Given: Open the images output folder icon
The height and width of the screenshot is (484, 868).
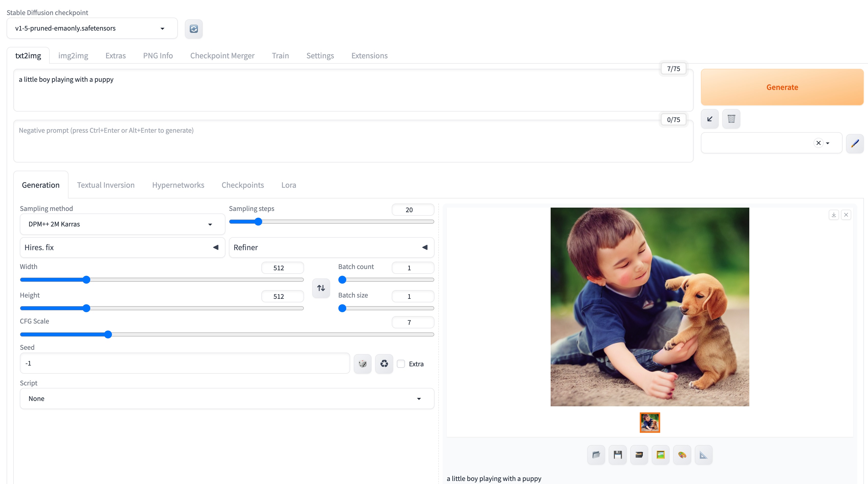Looking at the screenshot, I should click(x=596, y=455).
